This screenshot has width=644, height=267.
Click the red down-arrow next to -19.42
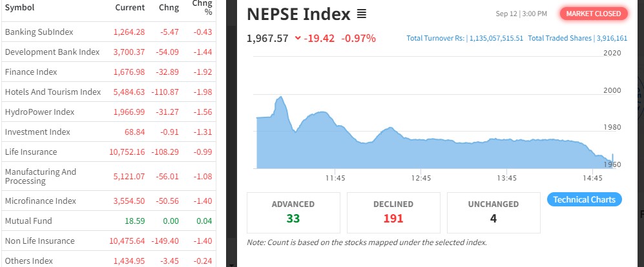[298, 38]
